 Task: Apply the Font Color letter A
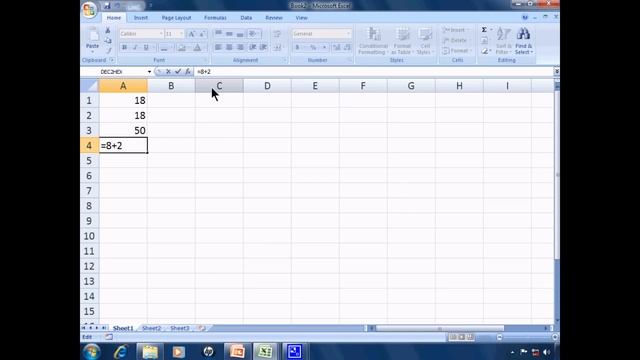tap(198, 48)
